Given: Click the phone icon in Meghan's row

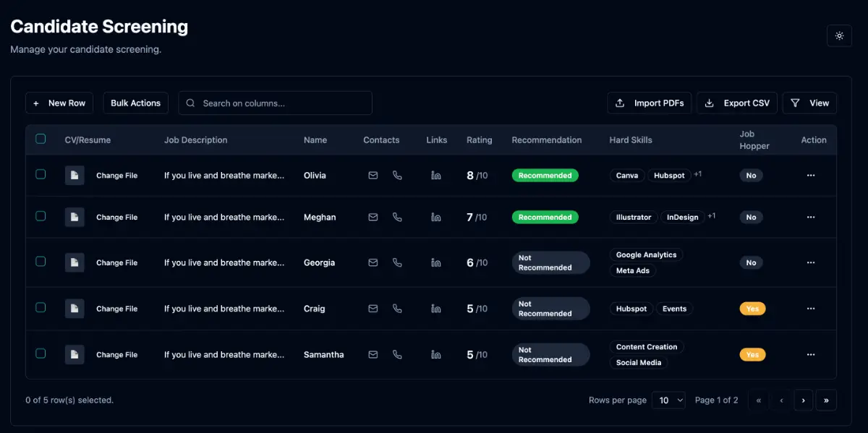Looking at the screenshot, I should click(x=397, y=217).
